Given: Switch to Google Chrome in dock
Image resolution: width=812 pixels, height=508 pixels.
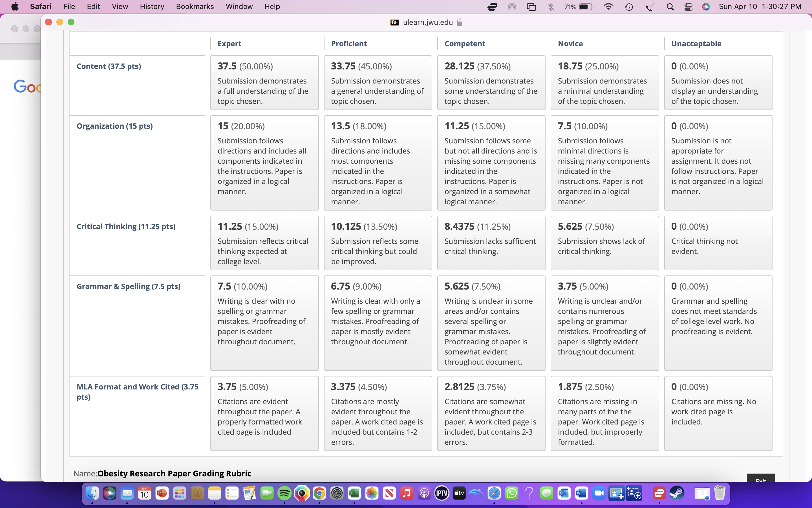Looking at the screenshot, I should click(319, 493).
